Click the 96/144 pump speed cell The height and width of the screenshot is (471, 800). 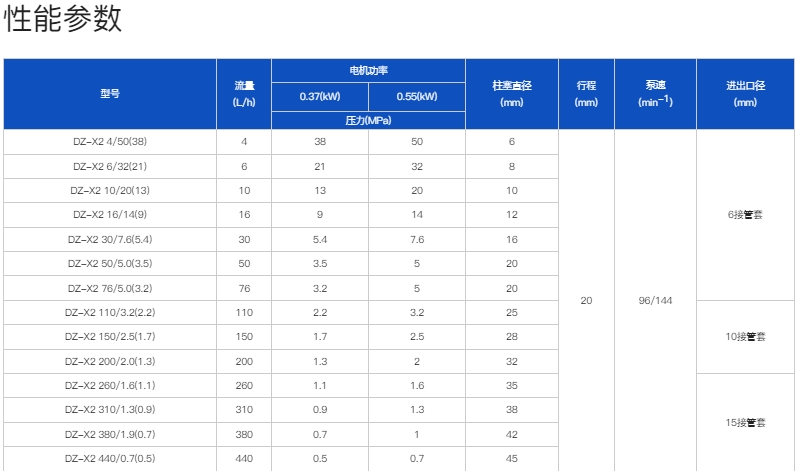[x=656, y=300]
